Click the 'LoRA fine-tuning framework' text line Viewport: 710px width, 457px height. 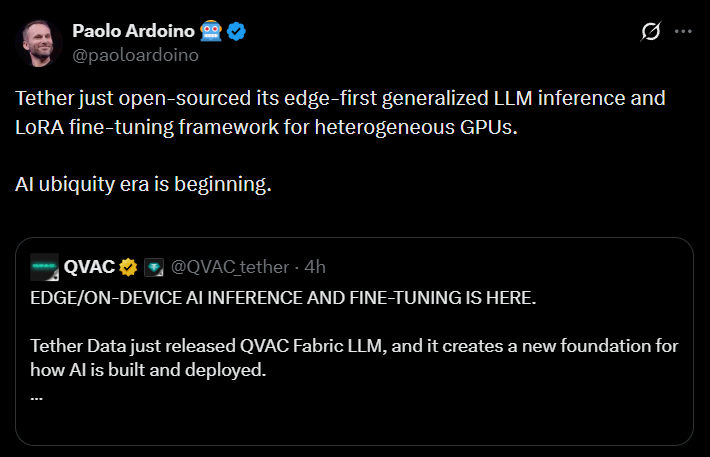click(x=268, y=128)
